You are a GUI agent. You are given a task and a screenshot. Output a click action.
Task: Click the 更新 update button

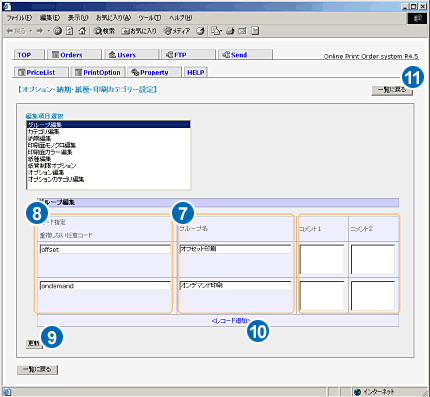point(34,343)
